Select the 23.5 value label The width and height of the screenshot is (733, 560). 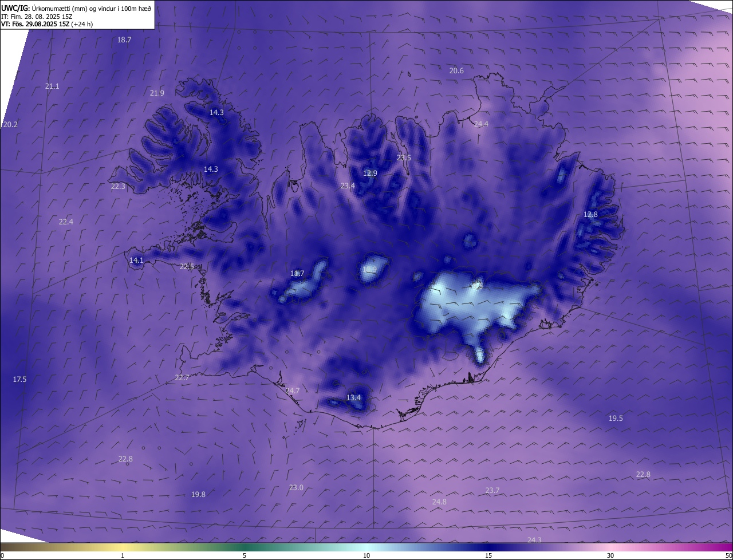pyautogui.click(x=404, y=157)
